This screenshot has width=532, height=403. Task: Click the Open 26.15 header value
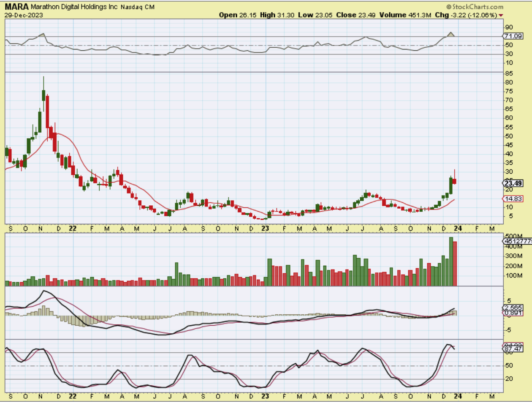238,15
